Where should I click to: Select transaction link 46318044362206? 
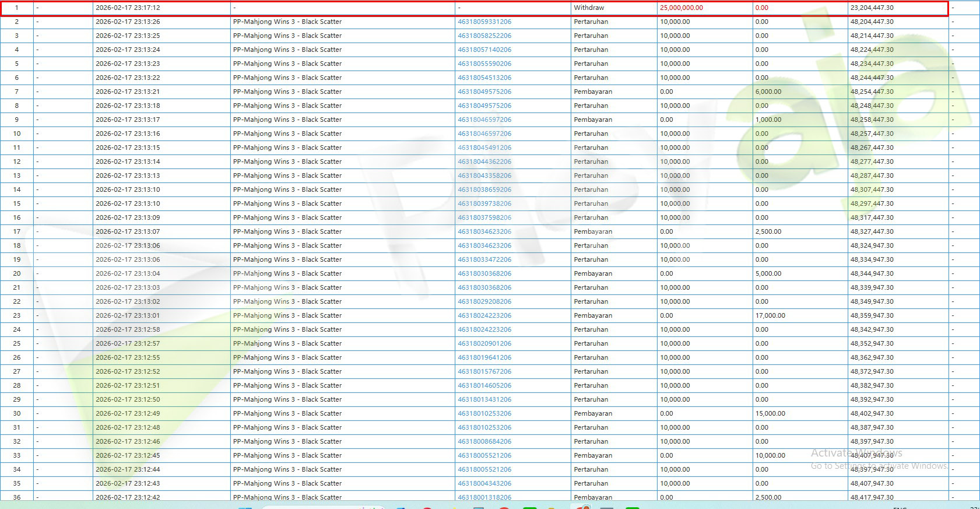(484, 162)
